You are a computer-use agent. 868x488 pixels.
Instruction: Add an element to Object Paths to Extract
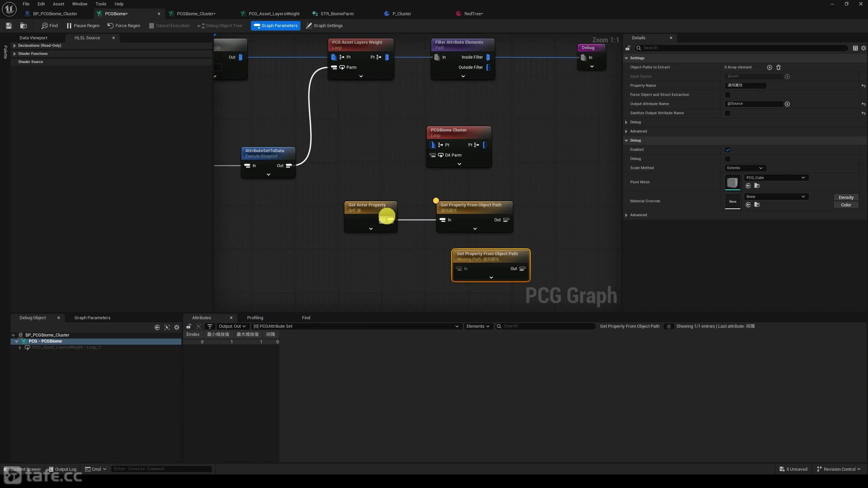pos(769,67)
